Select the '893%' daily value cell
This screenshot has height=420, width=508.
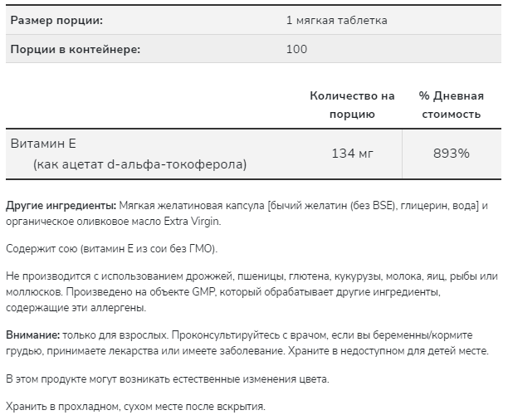pyautogui.click(x=452, y=154)
